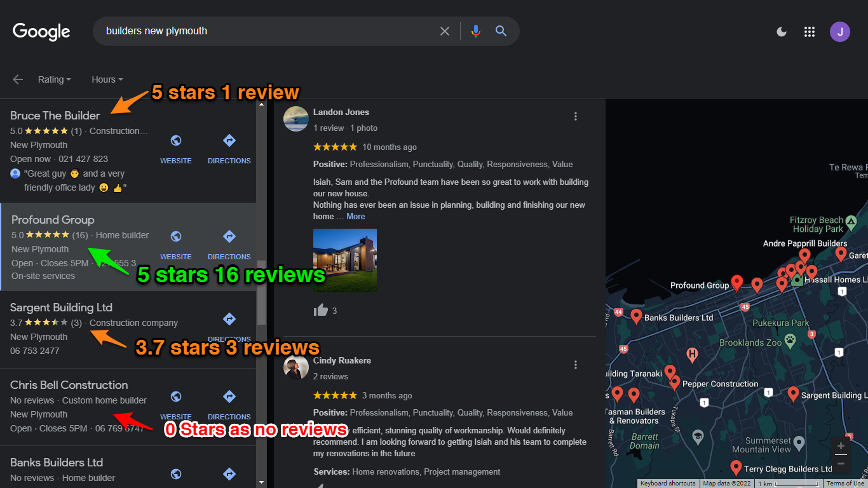Open reviewer name Landon Jones
This screenshot has width=868, height=488.
click(x=341, y=112)
